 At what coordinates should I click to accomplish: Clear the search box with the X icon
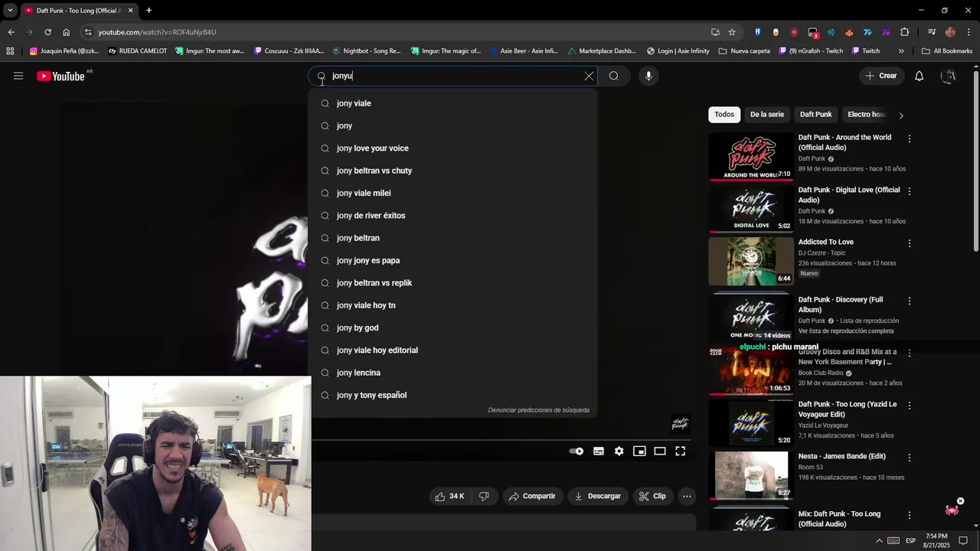tap(589, 76)
